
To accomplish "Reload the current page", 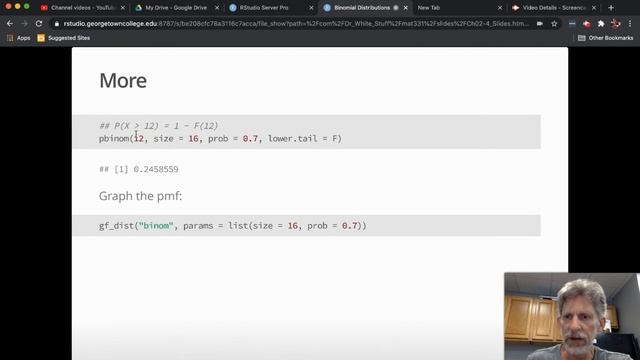I will click(x=39, y=24).
